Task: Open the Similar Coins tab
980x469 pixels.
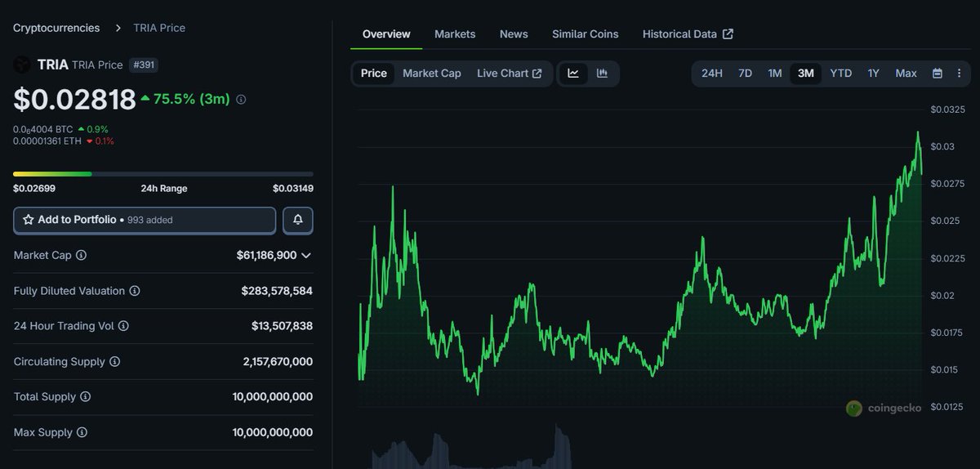Action: (x=586, y=34)
